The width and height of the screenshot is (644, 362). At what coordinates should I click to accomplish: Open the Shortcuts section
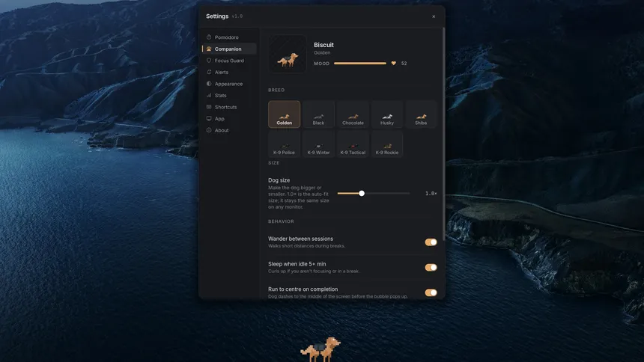point(229,107)
